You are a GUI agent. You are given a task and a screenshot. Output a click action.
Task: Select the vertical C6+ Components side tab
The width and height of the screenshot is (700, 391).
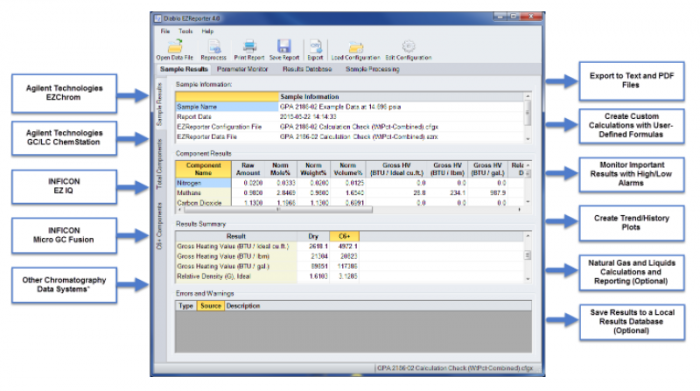[x=159, y=226]
